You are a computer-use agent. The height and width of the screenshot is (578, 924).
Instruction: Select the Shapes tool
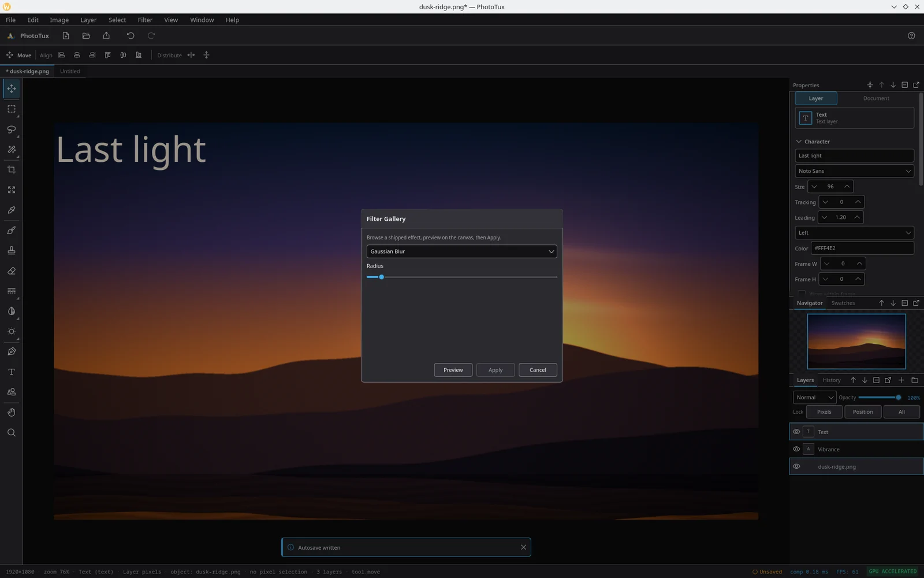point(12,392)
